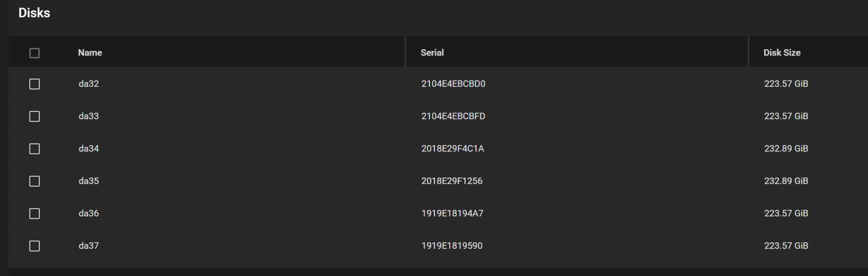Click disk name da32
The image size is (868, 276).
pyautogui.click(x=89, y=84)
